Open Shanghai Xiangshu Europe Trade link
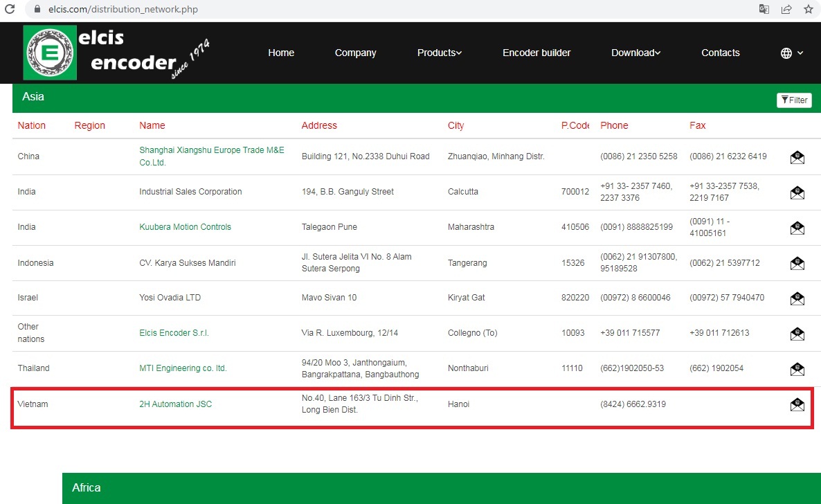This screenshot has height=504, width=821. click(x=212, y=156)
